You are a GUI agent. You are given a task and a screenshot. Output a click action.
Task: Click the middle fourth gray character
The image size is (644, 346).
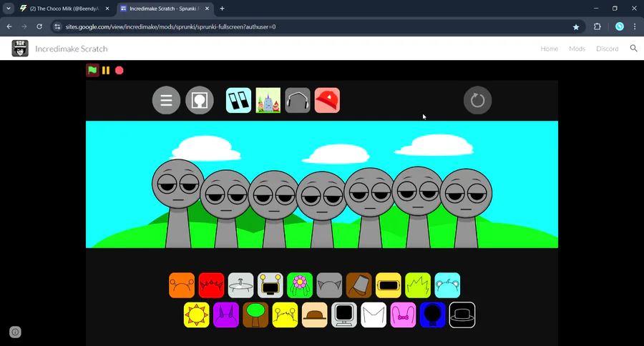click(x=322, y=209)
